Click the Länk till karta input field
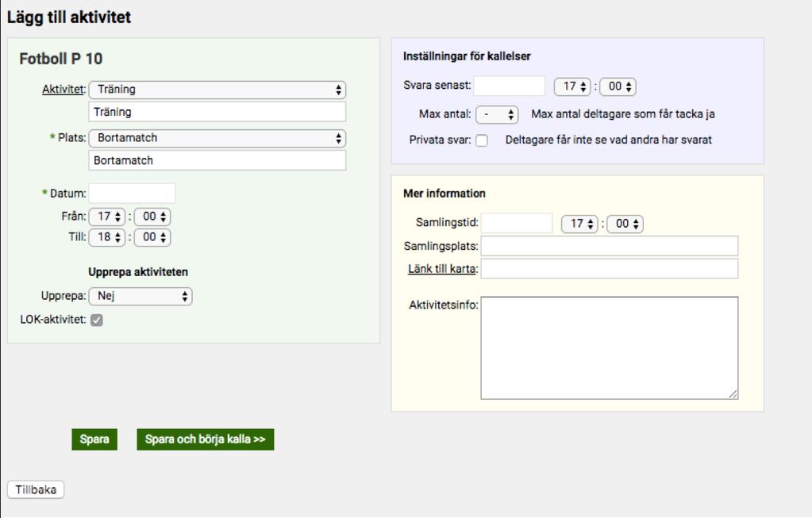The height and width of the screenshot is (518, 812). pyautogui.click(x=610, y=269)
